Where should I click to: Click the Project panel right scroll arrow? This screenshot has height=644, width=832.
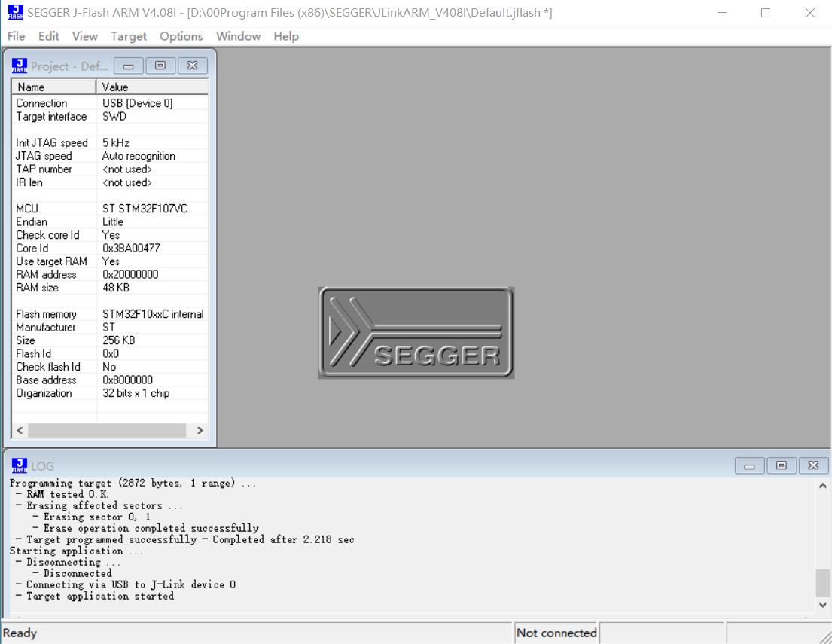(200, 430)
